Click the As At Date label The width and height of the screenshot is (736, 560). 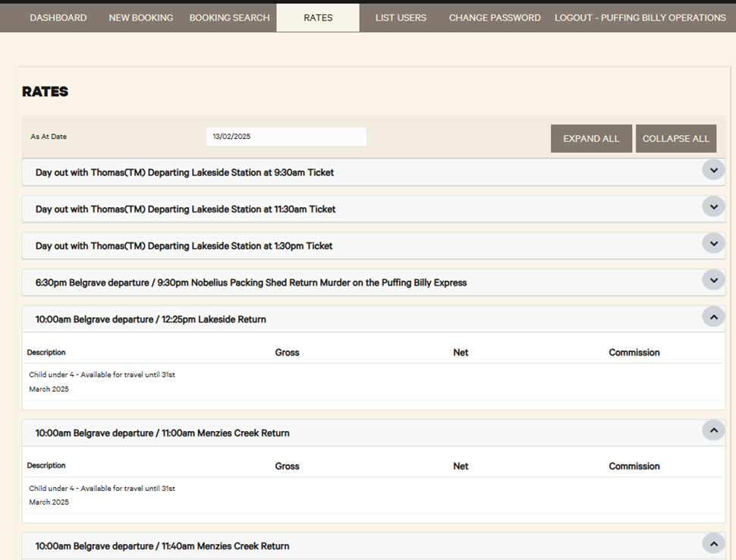pyautogui.click(x=49, y=137)
